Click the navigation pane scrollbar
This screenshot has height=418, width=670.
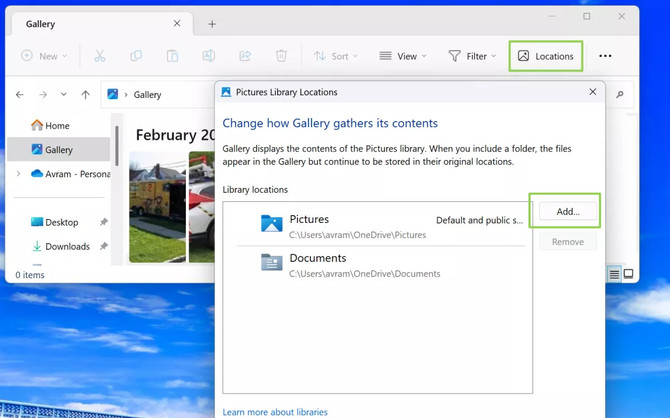pyautogui.click(x=117, y=146)
